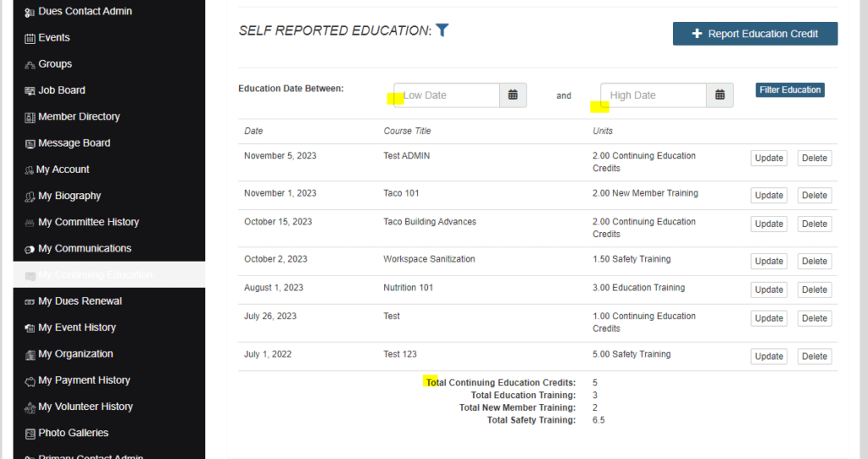Click the My Payment History icon
This screenshot has width=868, height=459.
[30, 381]
